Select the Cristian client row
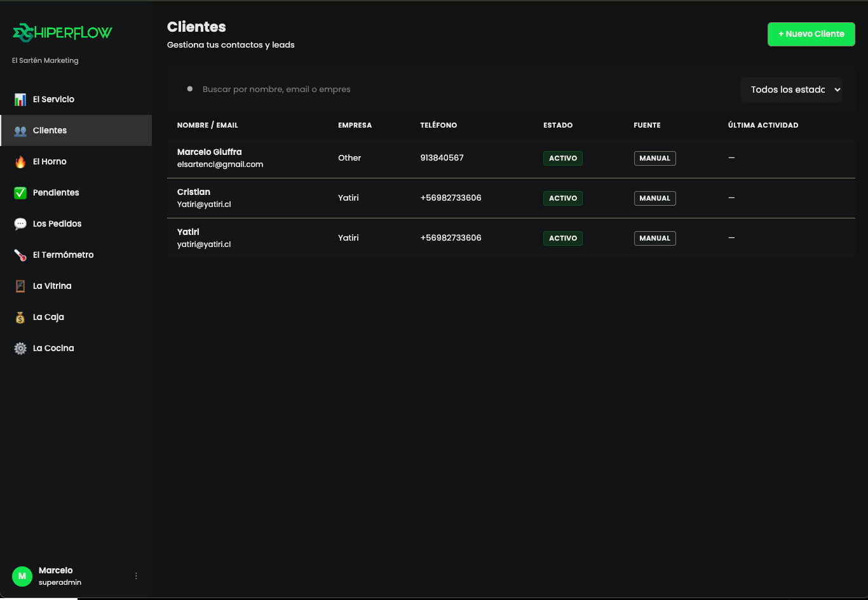This screenshot has height=600, width=868. 511,198
